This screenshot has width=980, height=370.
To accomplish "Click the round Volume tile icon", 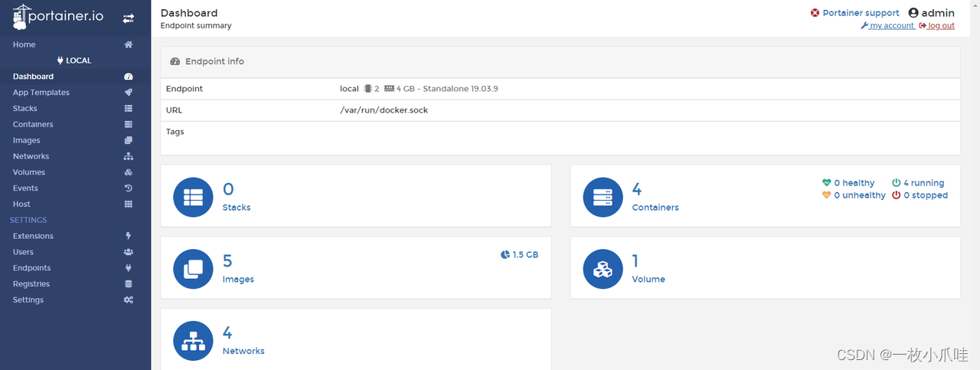I will [x=603, y=269].
